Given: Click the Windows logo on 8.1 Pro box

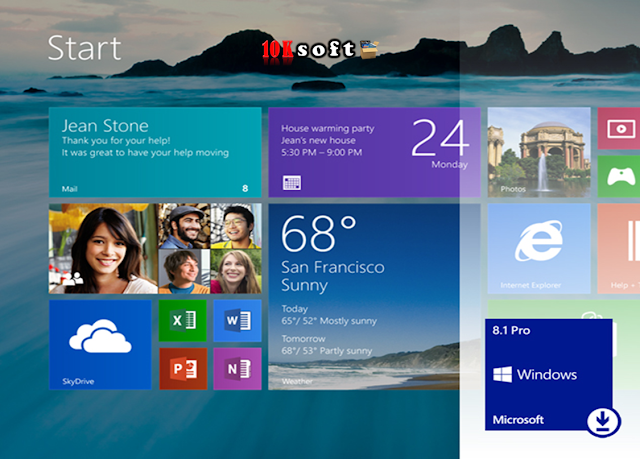Looking at the screenshot, I should [502, 374].
